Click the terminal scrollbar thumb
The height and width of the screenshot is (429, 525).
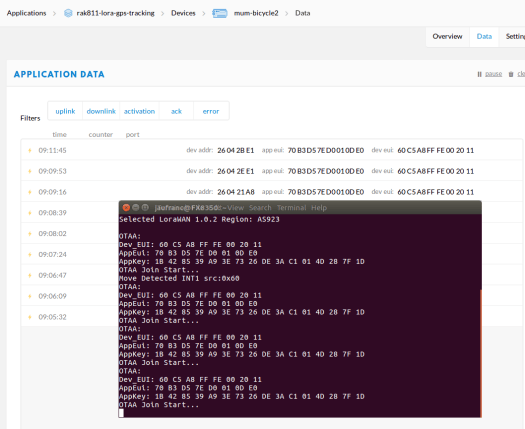click(480, 353)
